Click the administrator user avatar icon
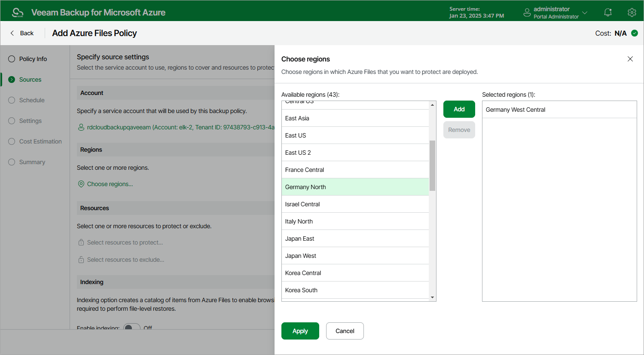Screen dimensions: 644x355 point(527,13)
